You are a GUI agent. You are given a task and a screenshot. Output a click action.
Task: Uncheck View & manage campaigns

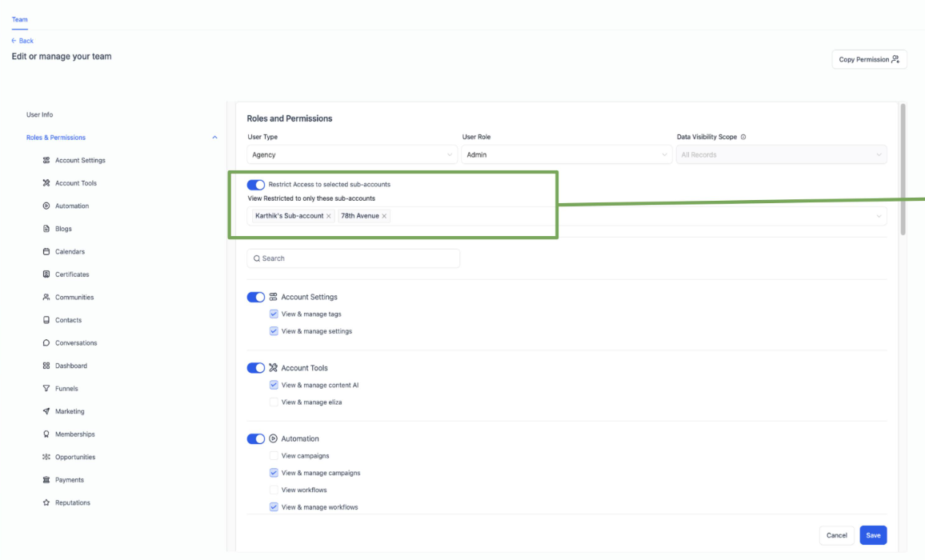click(274, 473)
